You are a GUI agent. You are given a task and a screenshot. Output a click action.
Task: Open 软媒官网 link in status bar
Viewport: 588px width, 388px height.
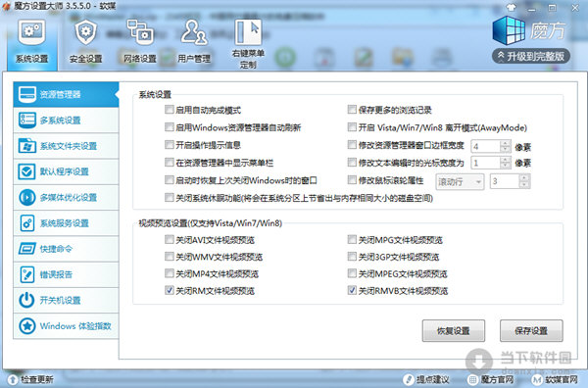[556, 380]
